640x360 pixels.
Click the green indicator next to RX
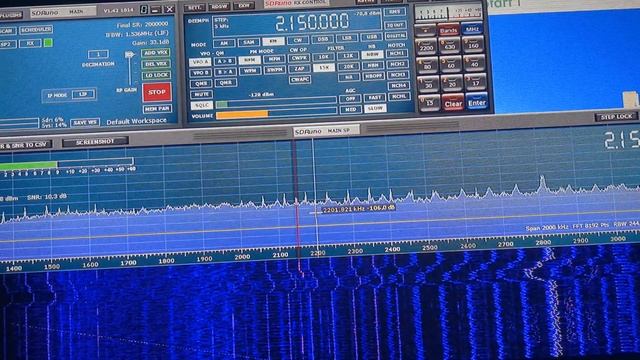coord(48,42)
